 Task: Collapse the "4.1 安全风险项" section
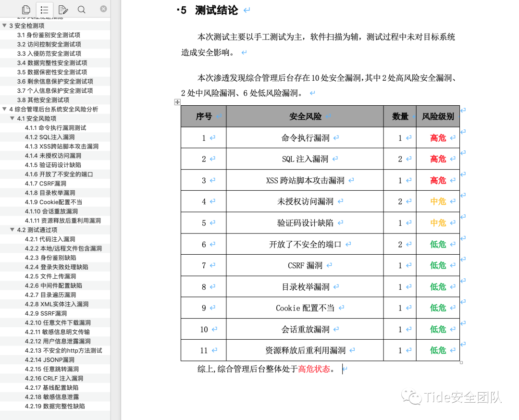pos(12,118)
